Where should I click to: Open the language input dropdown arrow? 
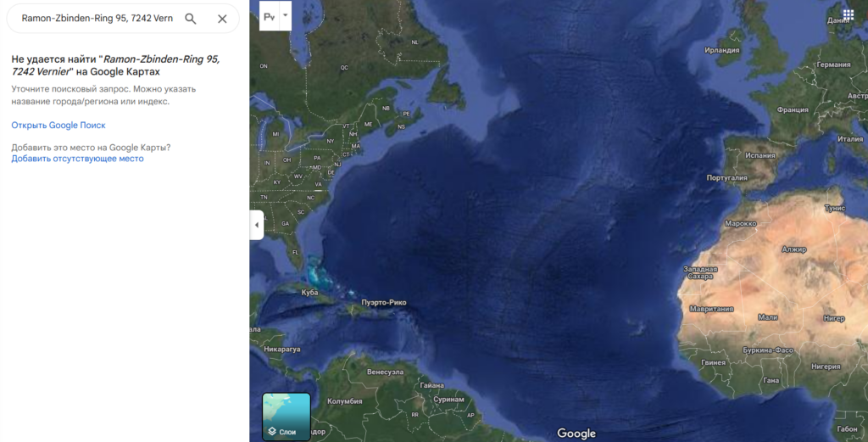(x=285, y=15)
